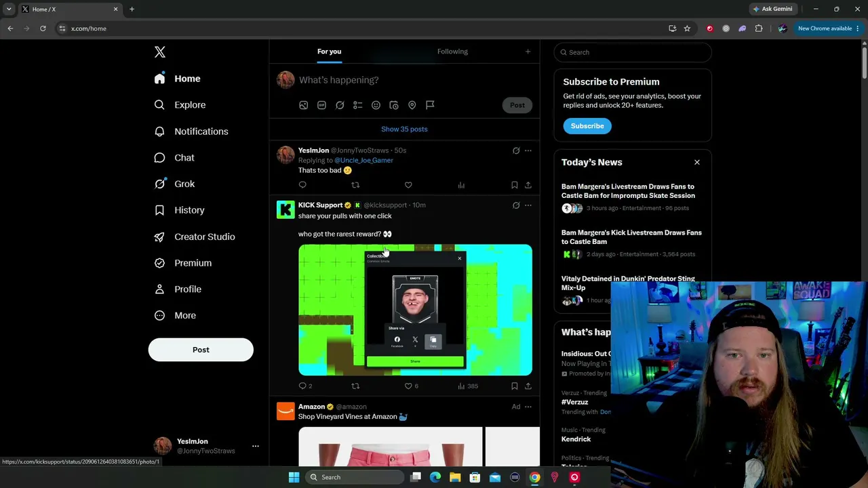View analytics of the YesImJon post
868x488 pixels.
461,185
